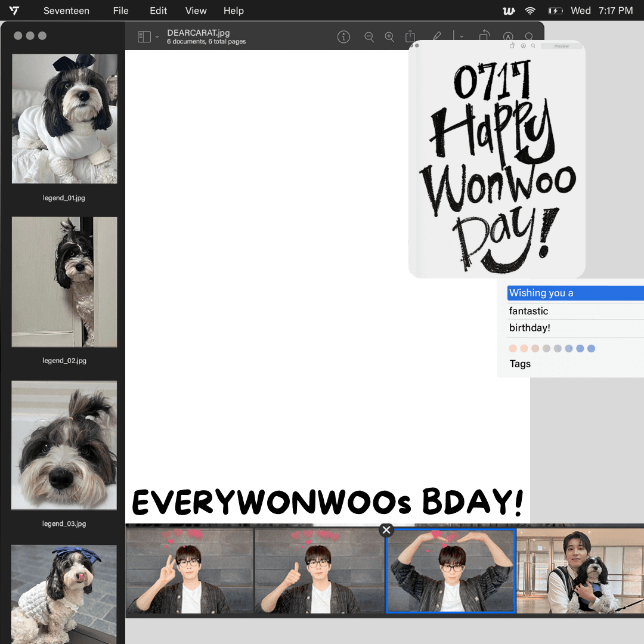Click the small Preview field in card window
This screenshot has width=644, height=644.
(x=562, y=46)
